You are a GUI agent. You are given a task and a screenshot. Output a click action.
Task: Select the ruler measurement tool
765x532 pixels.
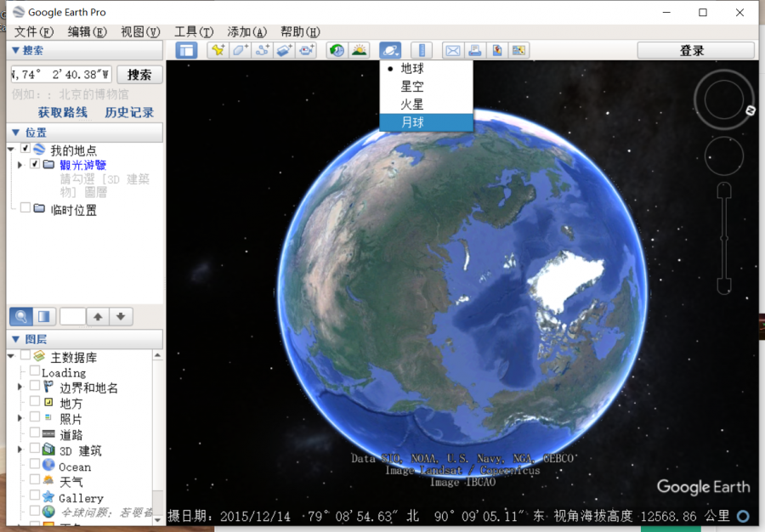(x=422, y=50)
